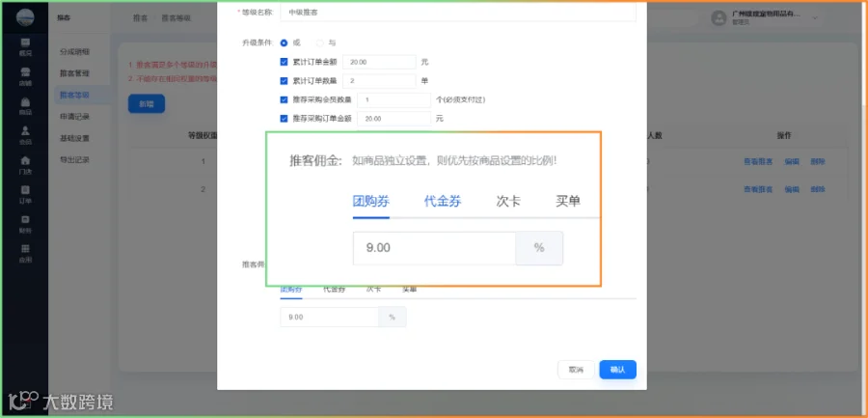This screenshot has height=418, width=868.
Task: Click 确认 to confirm the dialog
Action: [618, 370]
